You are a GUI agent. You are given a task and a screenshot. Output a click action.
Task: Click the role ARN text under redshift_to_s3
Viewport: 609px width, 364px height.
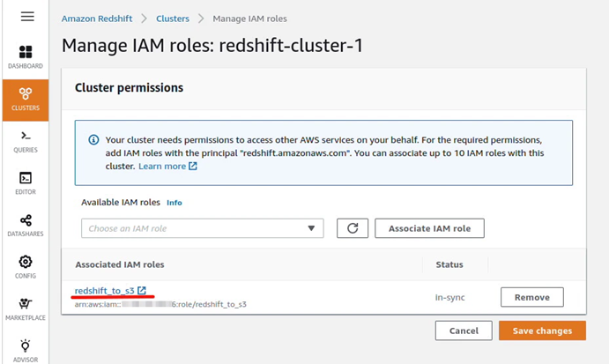[160, 304]
